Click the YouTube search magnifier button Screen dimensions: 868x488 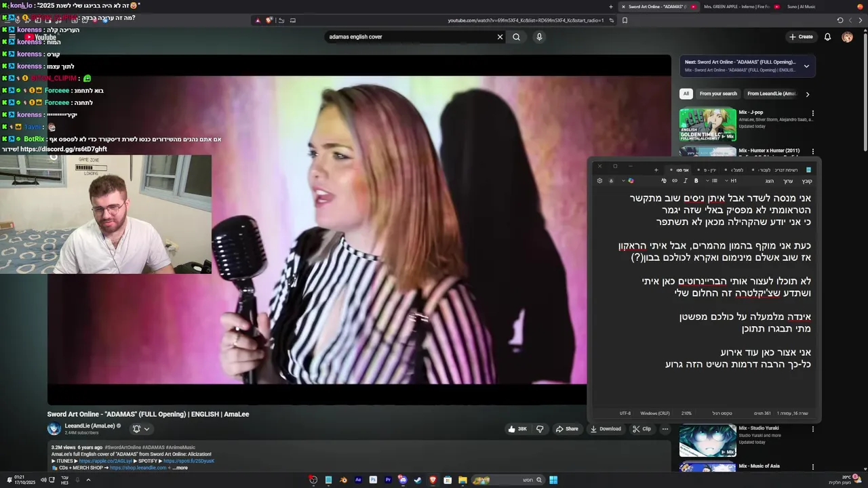coord(516,37)
